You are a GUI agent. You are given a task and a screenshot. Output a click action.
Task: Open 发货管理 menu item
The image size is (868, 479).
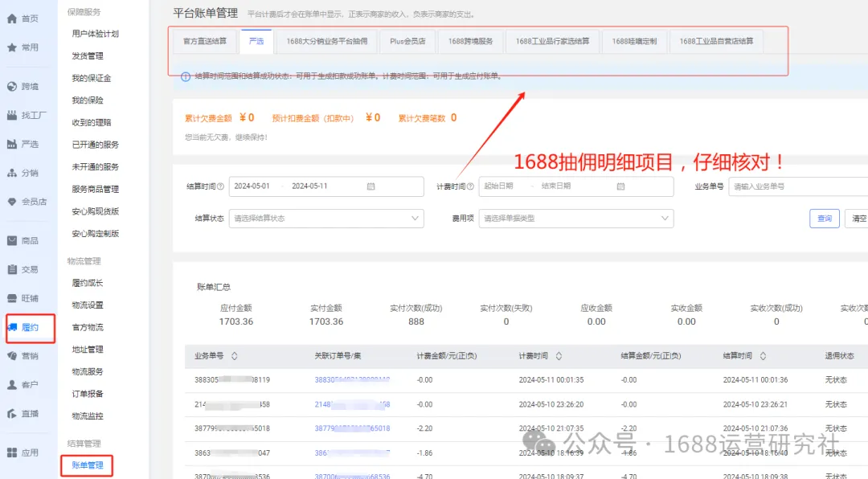click(x=88, y=56)
